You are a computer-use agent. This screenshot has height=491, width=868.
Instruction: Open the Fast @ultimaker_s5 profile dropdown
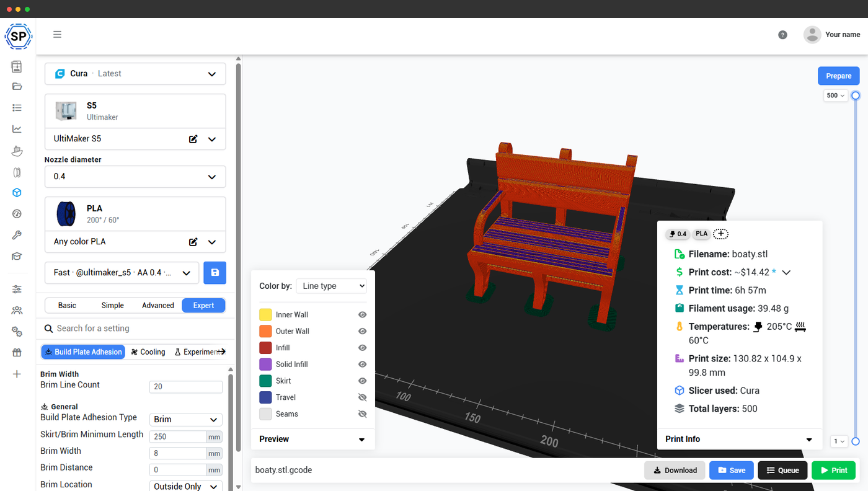[x=122, y=273]
